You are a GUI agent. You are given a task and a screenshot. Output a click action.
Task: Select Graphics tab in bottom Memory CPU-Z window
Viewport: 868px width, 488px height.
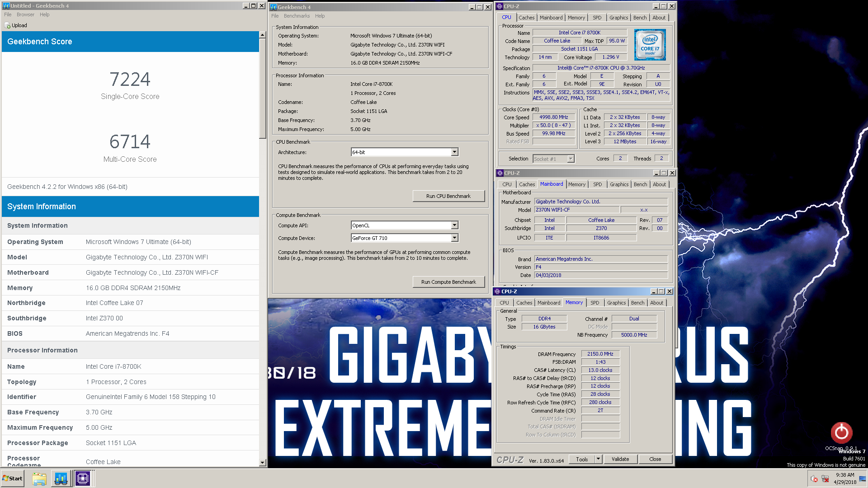click(x=617, y=303)
